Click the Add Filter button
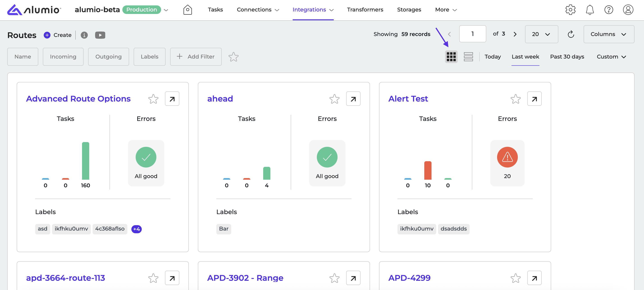Viewport: 644px width, 290px height. 196,57
